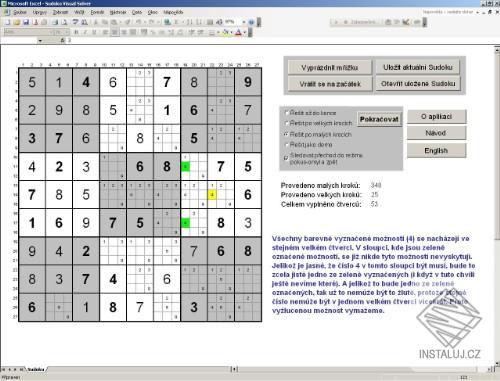Click the Insert Hyperlink globe icon
Viewport: 500px width, 381px height.
tap(167, 22)
